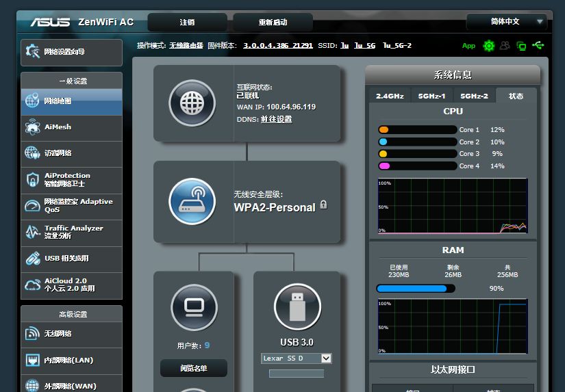Click the 注销 logout button
565x392 pixels.
tap(188, 23)
